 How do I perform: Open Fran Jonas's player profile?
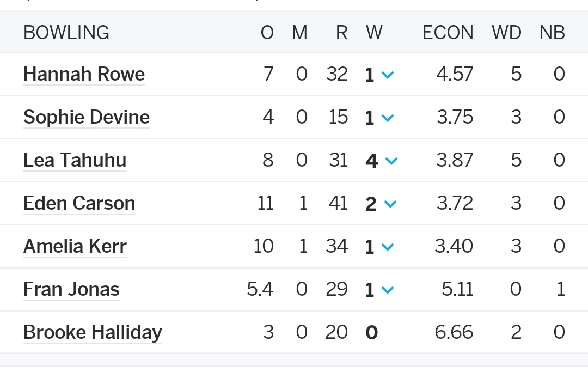pyautogui.click(x=71, y=289)
